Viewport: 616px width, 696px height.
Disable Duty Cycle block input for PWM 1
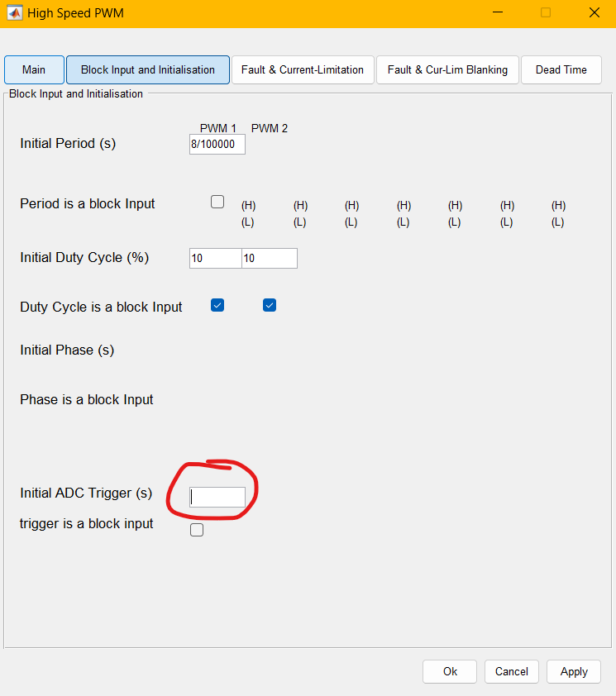coord(217,305)
